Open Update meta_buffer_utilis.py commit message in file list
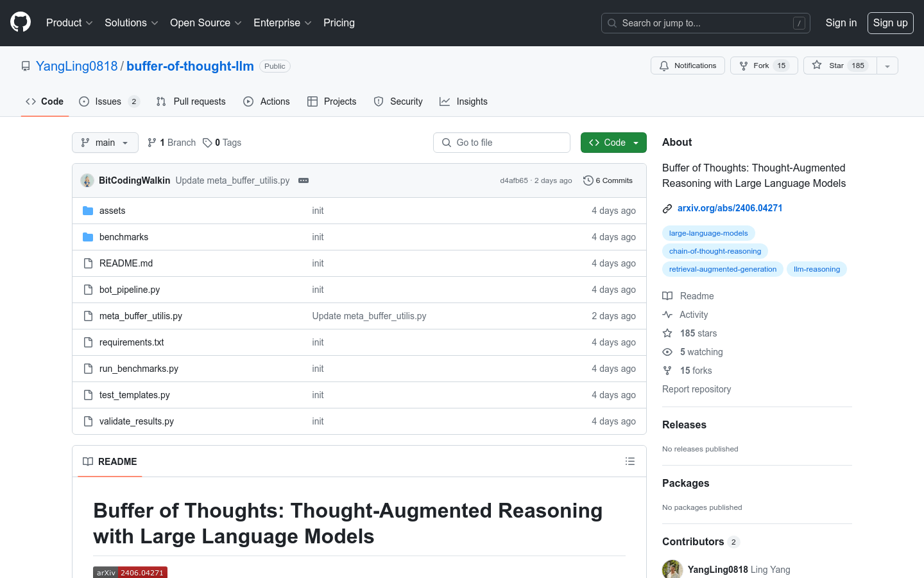Viewport: 924px width, 578px height. (x=369, y=316)
